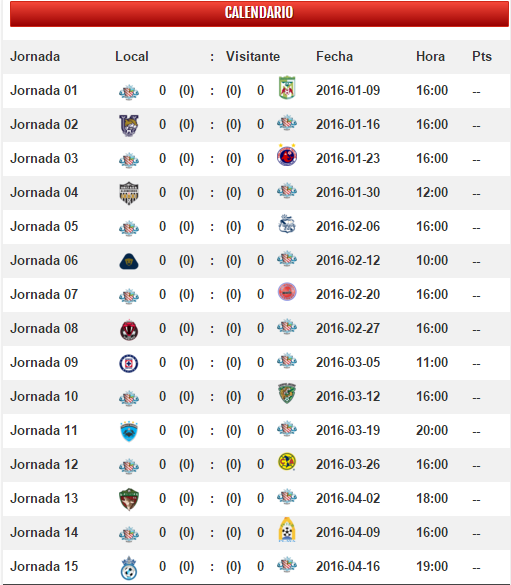
Task: Click the purple U crest in Jornada 02
Action: pos(129,125)
